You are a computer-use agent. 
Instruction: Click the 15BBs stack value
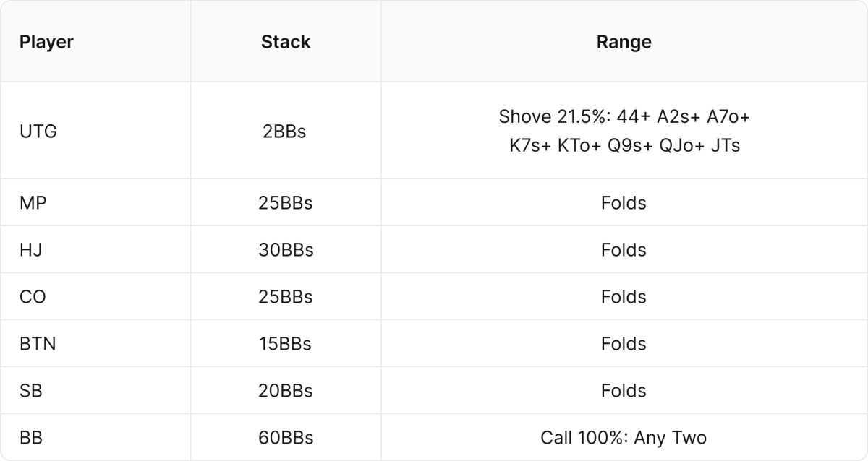[286, 344]
